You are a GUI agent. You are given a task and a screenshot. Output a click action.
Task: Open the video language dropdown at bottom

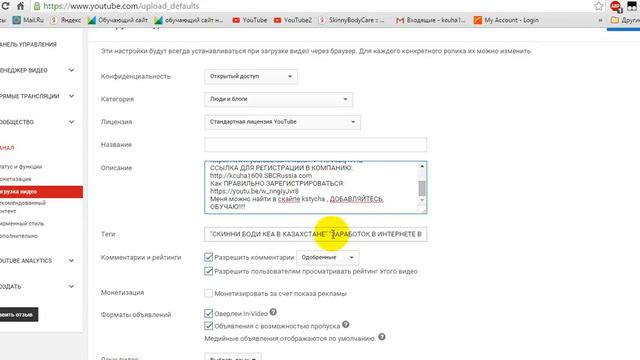(233, 357)
